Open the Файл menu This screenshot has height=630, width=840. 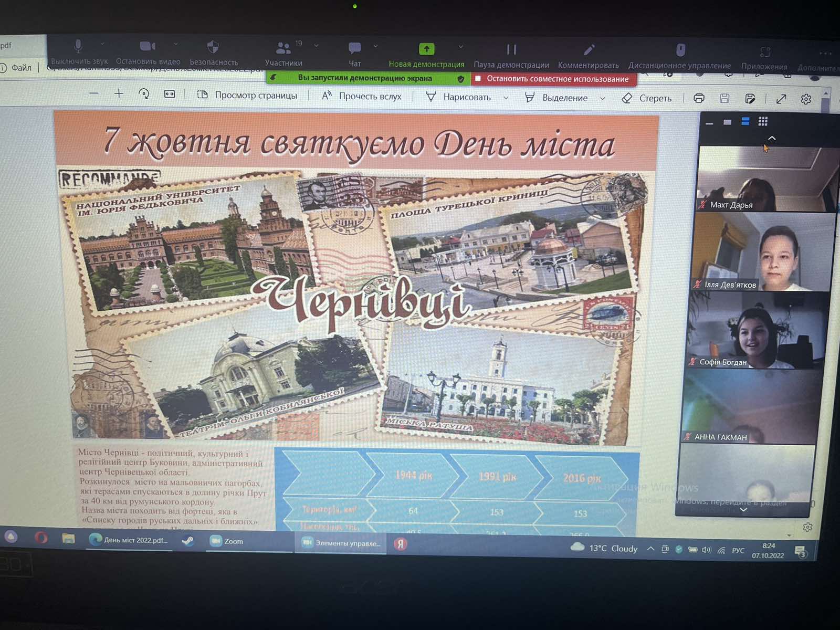click(21, 68)
